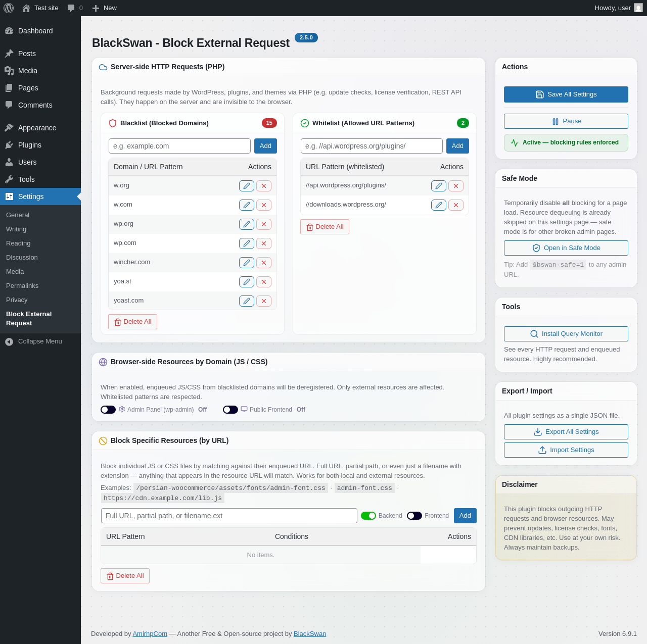Click the WordPress logo in admin bar

coord(9,8)
